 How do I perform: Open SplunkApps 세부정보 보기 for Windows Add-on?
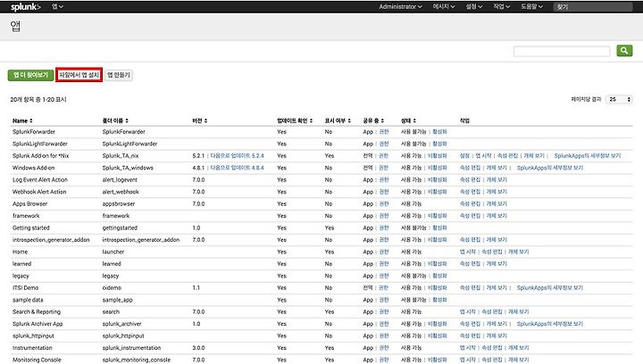coord(550,168)
